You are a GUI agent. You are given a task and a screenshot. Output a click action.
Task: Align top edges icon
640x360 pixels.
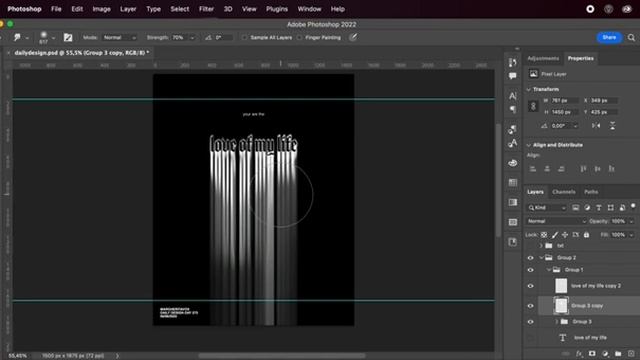583,169
